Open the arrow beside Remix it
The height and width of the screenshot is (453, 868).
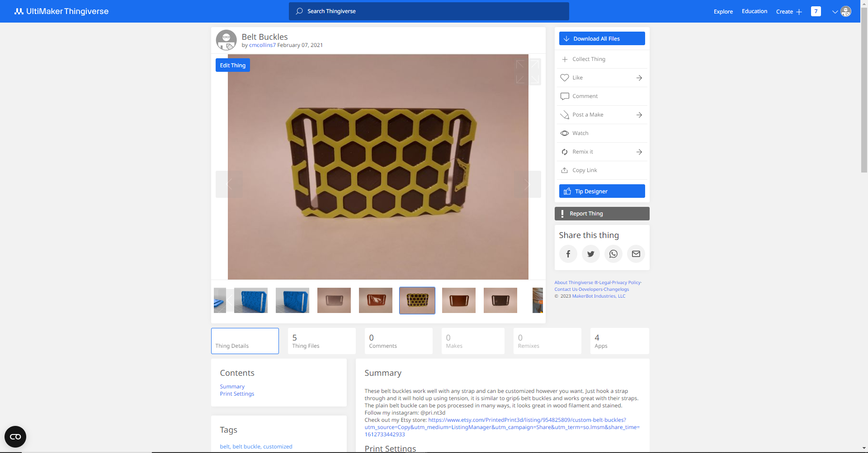[x=639, y=152]
